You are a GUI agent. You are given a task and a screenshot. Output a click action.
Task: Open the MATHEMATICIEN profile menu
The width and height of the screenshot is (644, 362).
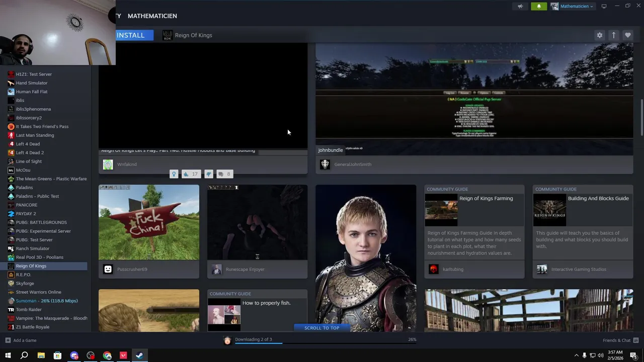152,16
